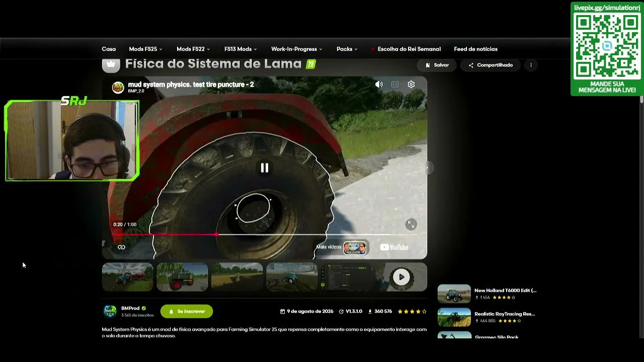The image size is (644, 362).
Task: Click the 360 576 downloads count
Action: (380, 311)
